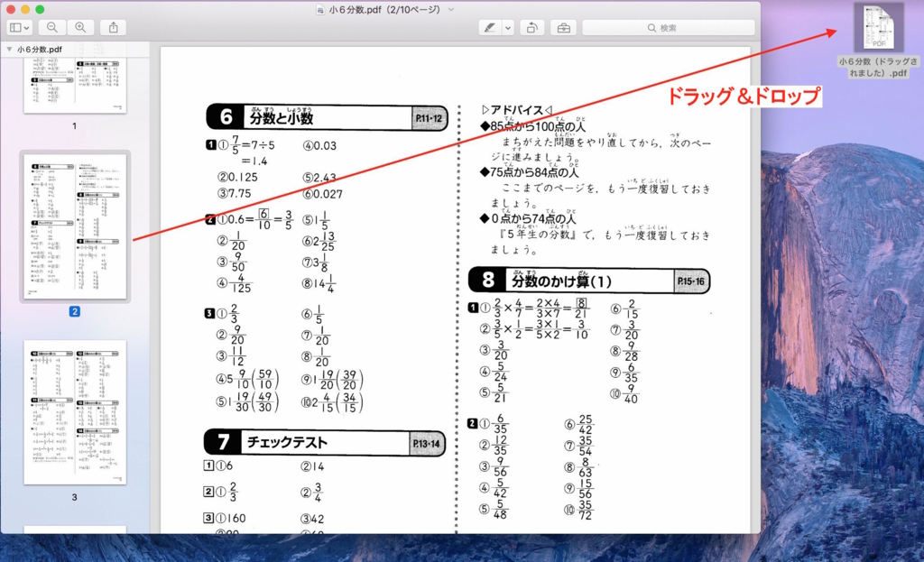This screenshot has width=924, height=562.
Task: Click the 75点から84点の人 line
Action: (x=530, y=172)
